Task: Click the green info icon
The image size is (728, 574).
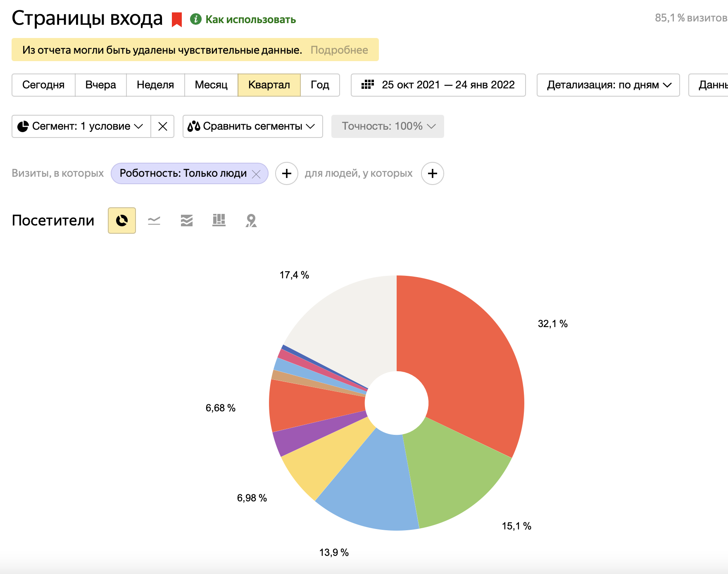Action: 195,19
